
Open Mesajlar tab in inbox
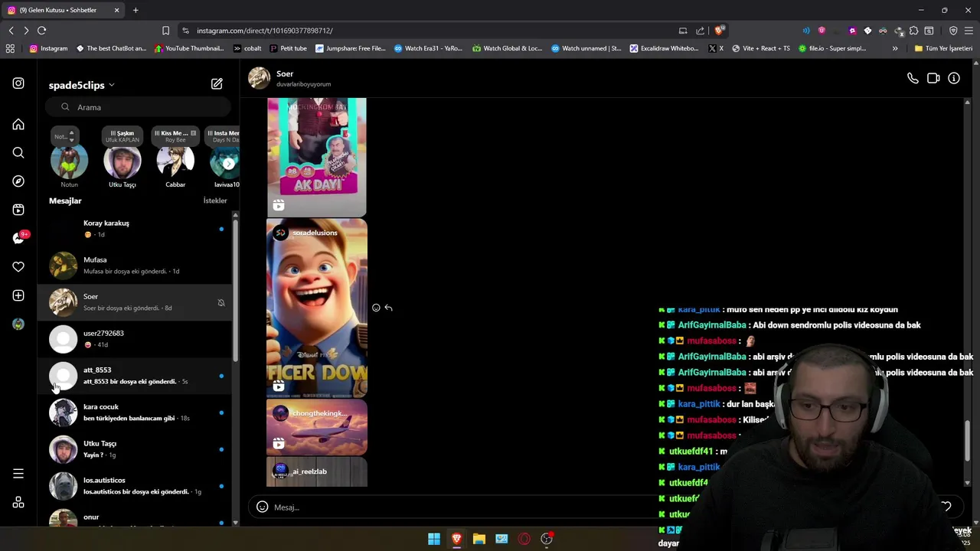[65, 201]
